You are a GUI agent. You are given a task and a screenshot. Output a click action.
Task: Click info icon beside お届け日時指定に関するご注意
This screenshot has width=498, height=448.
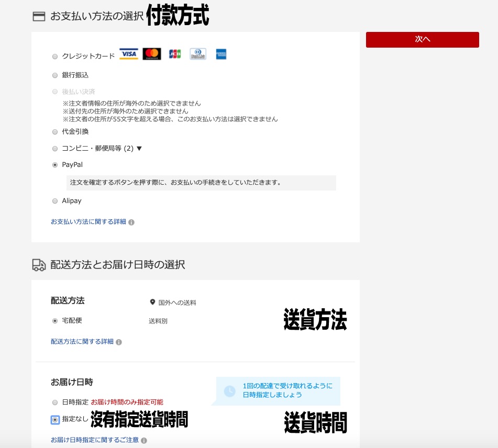[144, 440]
